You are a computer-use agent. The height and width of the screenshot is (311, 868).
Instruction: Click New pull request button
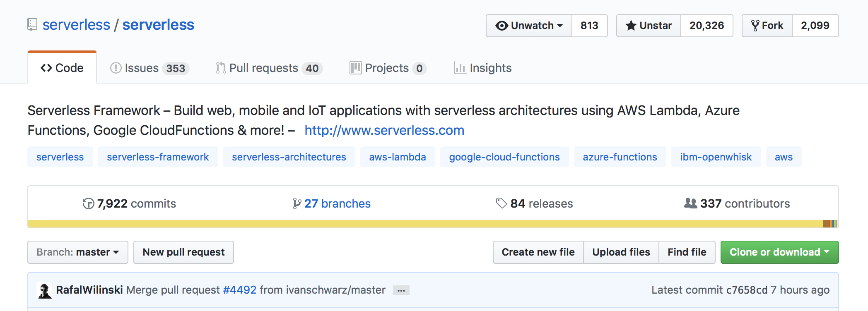tap(183, 252)
